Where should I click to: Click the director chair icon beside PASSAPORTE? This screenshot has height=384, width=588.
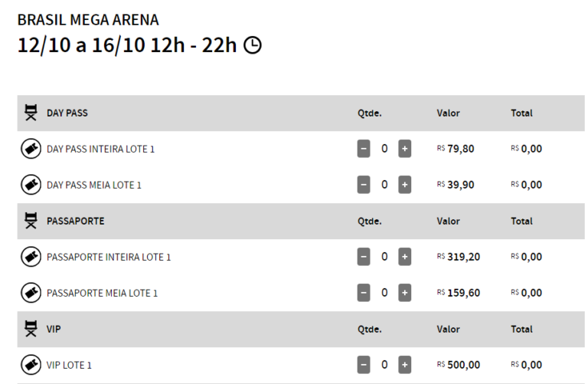point(31,221)
